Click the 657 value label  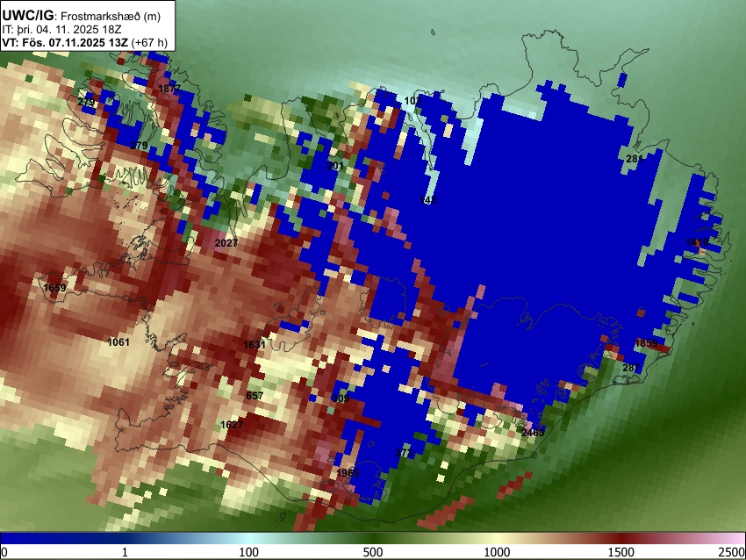coord(255,396)
